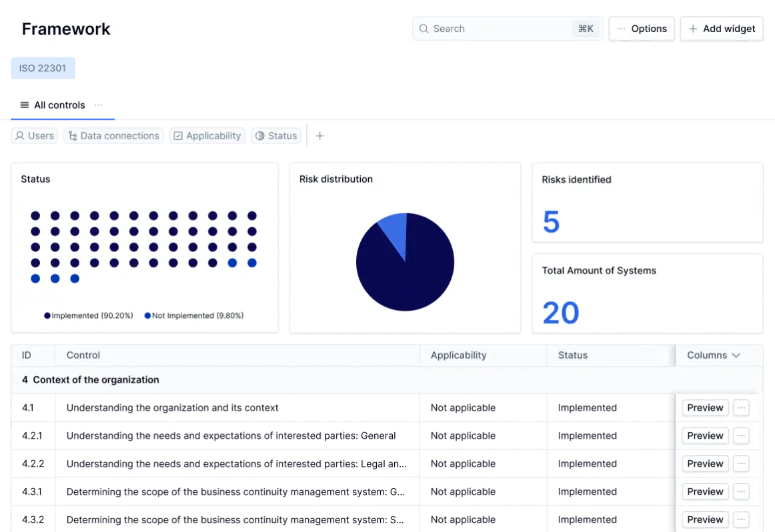Click the search magnifier icon
Image resolution: width=775 pixels, height=532 pixels.
(x=424, y=29)
